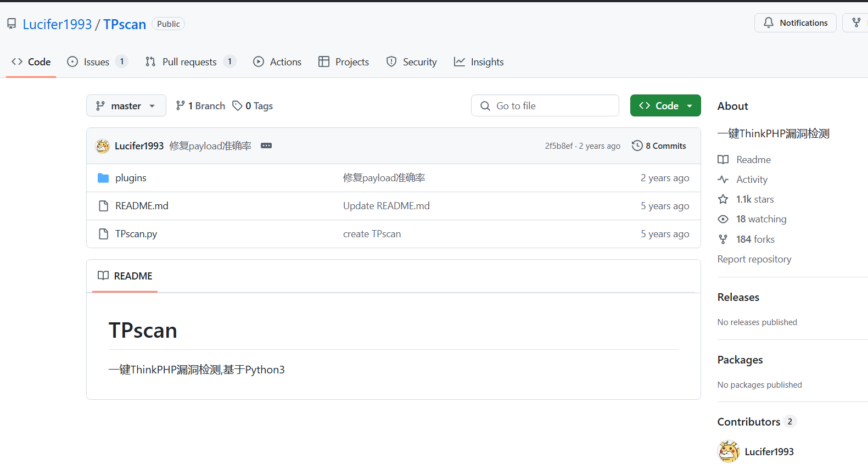Click the plugins folder icon
Image resolution: width=868 pixels, height=464 pixels.
103,178
